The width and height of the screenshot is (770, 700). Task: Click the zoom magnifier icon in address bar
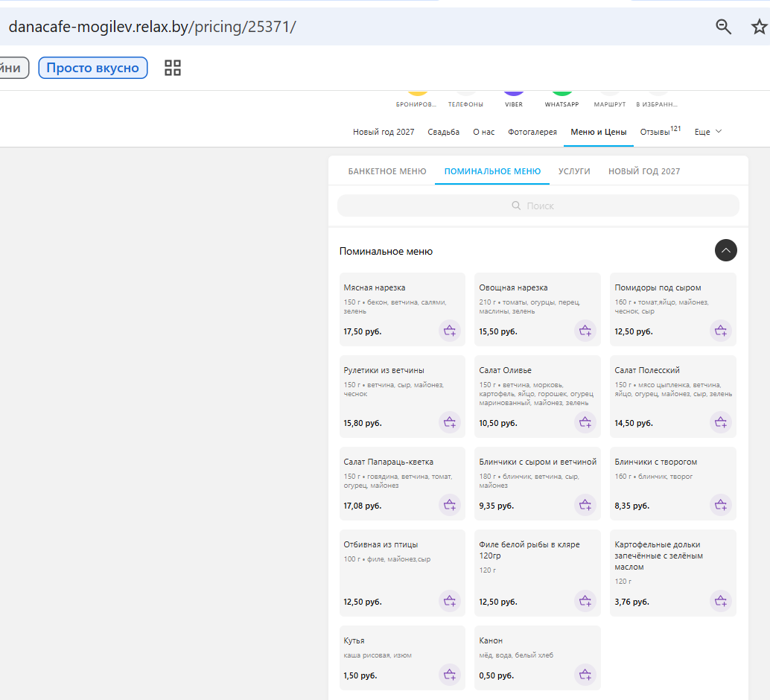(723, 27)
